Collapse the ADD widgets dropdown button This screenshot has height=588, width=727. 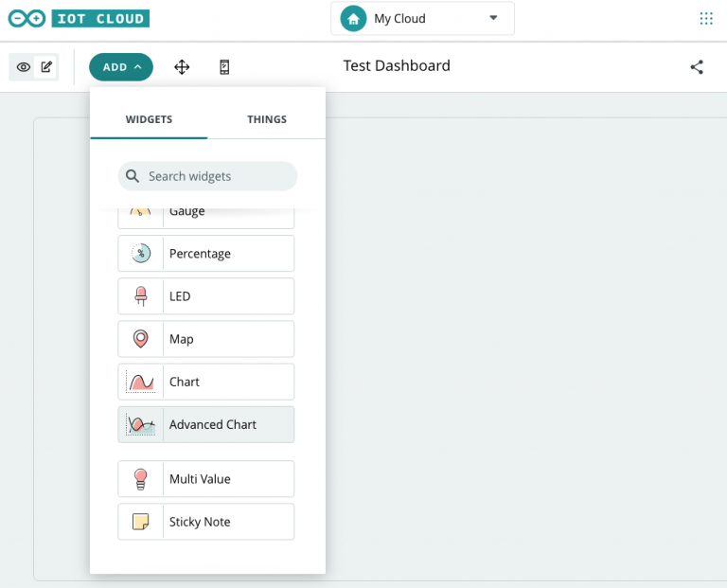point(121,67)
